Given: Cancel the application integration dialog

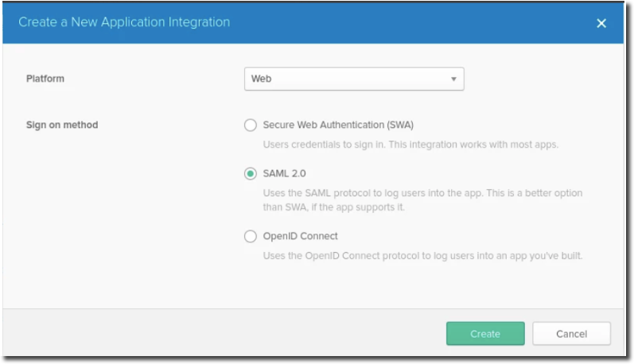Looking at the screenshot, I should [x=571, y=334].
